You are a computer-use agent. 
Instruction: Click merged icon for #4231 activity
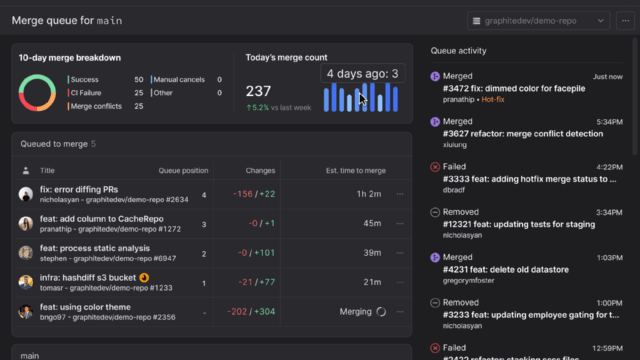click(x=435, y=258)
